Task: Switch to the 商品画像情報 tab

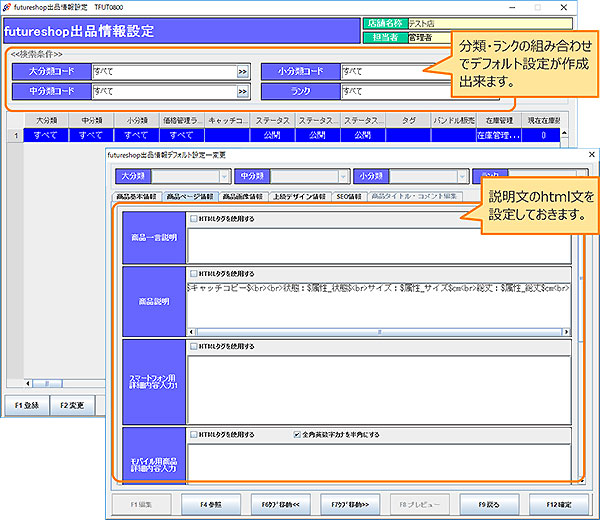Action: point(243,197)
